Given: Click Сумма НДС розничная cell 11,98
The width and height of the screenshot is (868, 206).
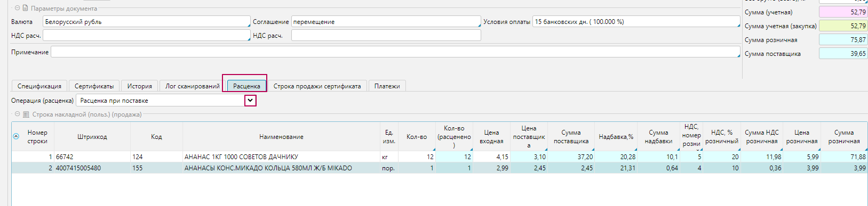Looking at the screenshot, I should click(x=762, y=156).
